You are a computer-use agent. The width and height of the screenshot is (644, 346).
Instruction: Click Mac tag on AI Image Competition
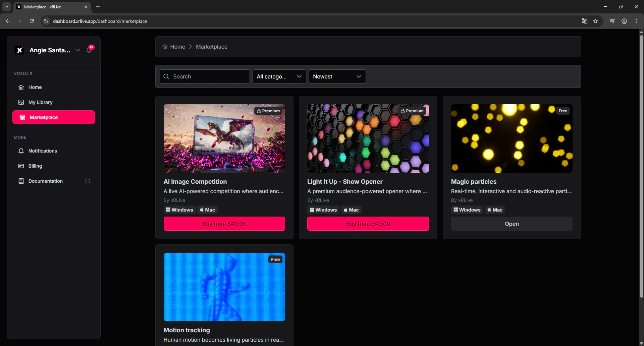pyautogui.click(x=207, y=210)
